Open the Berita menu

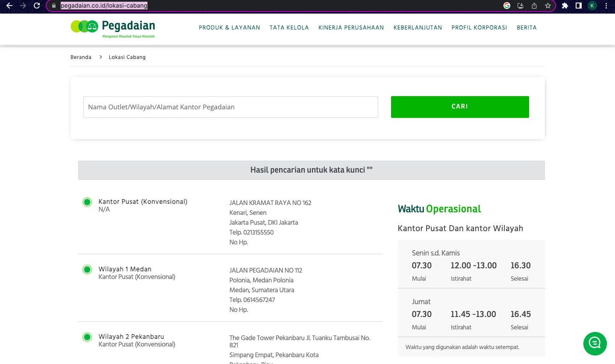click(x=527, y=27)
